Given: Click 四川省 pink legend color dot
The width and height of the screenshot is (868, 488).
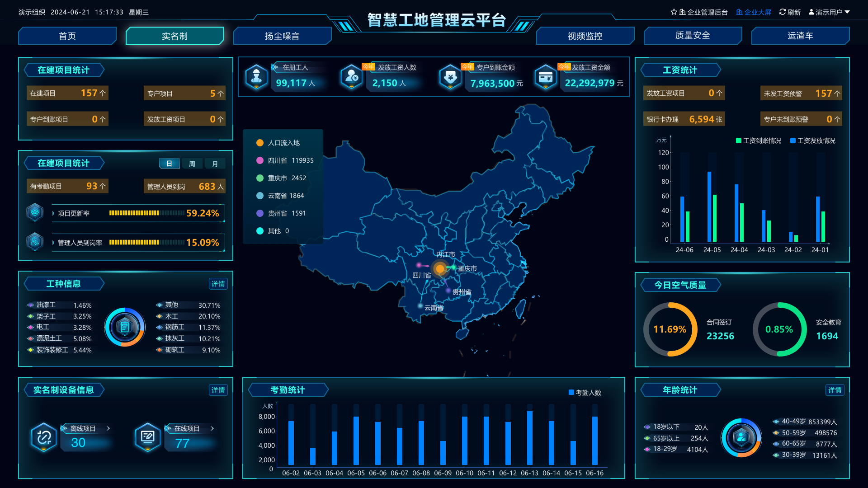Looking at the screenshot, I should [260, 160].
